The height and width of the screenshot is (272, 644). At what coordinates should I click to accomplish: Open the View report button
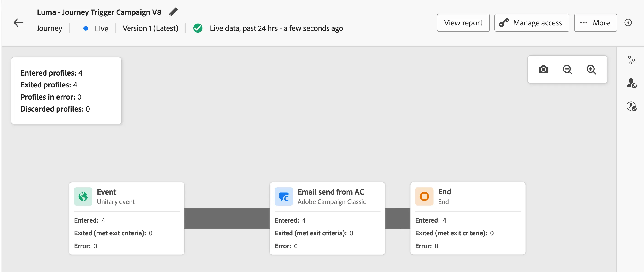(x=463, y=22)
